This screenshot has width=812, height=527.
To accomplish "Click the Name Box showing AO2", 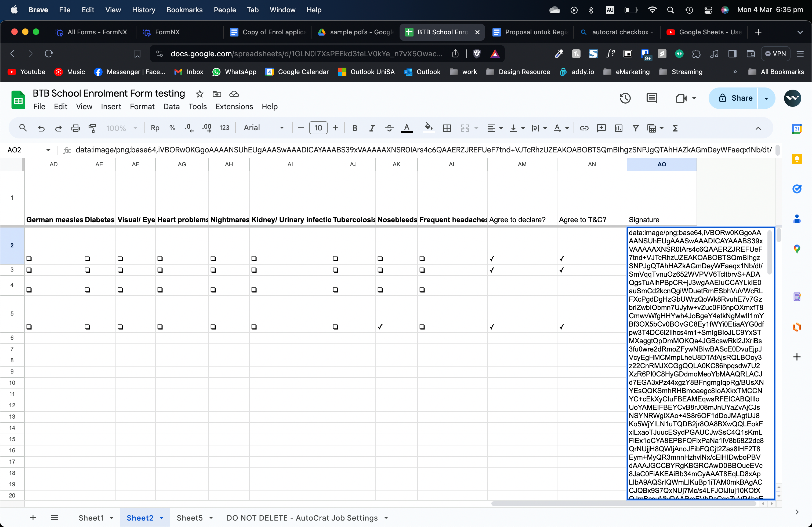I will tap(24, 150).
